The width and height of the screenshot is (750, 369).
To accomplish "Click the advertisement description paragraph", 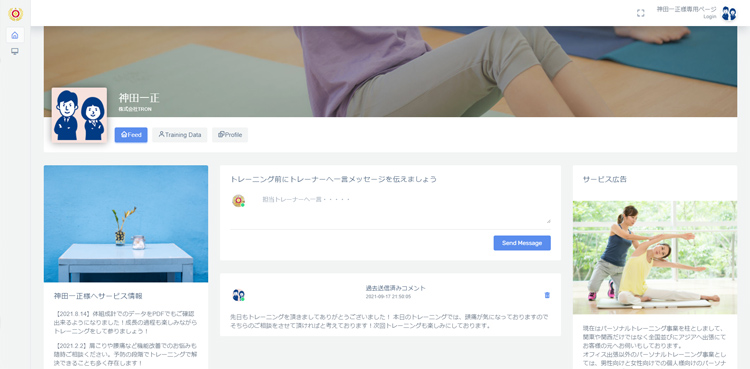I will (x=655, y=347).
